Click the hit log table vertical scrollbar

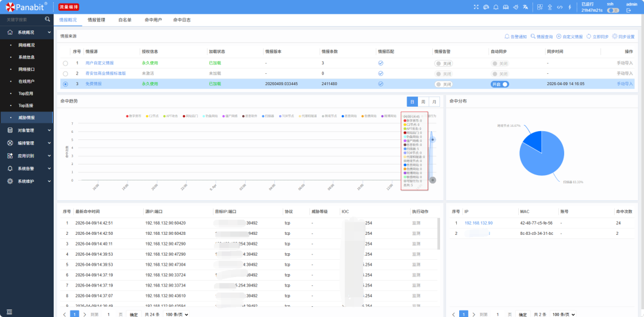coord(439,233)
